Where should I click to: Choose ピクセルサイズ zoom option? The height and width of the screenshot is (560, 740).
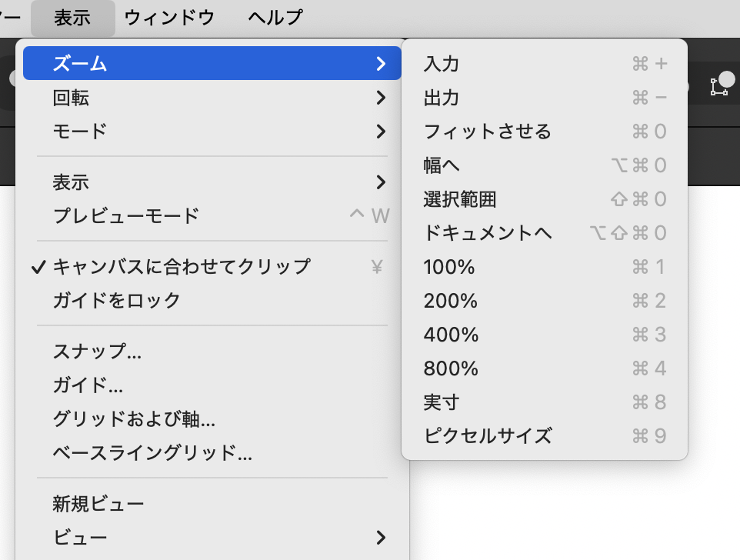[488, 436]
